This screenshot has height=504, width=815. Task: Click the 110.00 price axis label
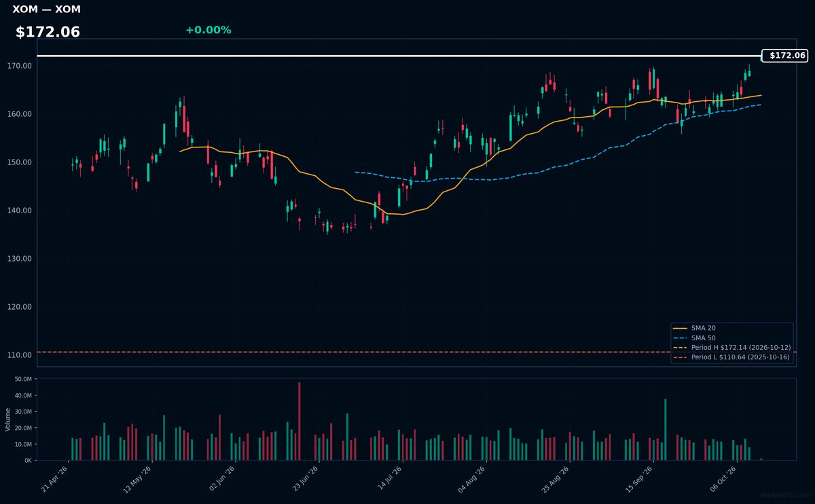(20, 355)
